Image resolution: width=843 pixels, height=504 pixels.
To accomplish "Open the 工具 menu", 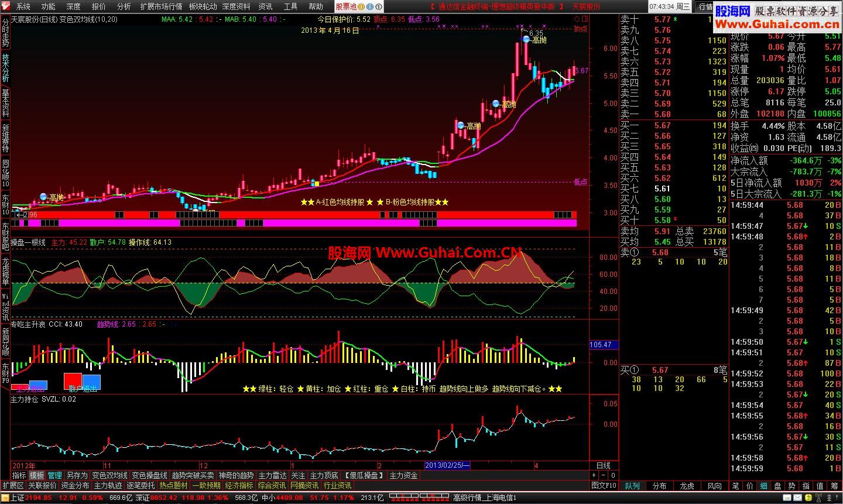I will 290,6.
